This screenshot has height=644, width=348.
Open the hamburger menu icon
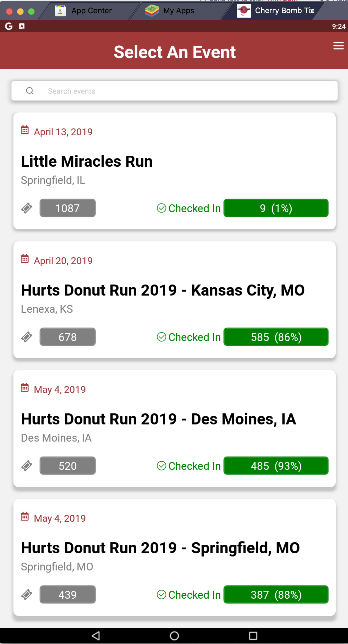tap(338, 46)
